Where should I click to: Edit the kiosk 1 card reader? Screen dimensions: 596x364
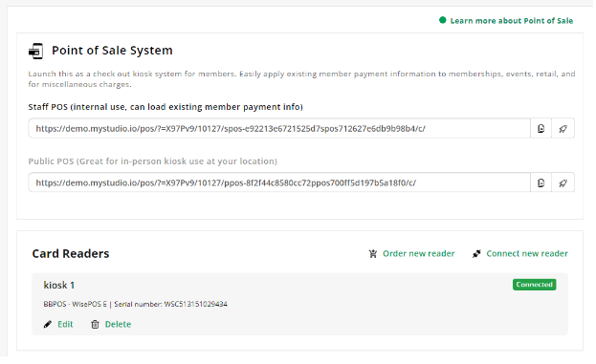(65, 324)
